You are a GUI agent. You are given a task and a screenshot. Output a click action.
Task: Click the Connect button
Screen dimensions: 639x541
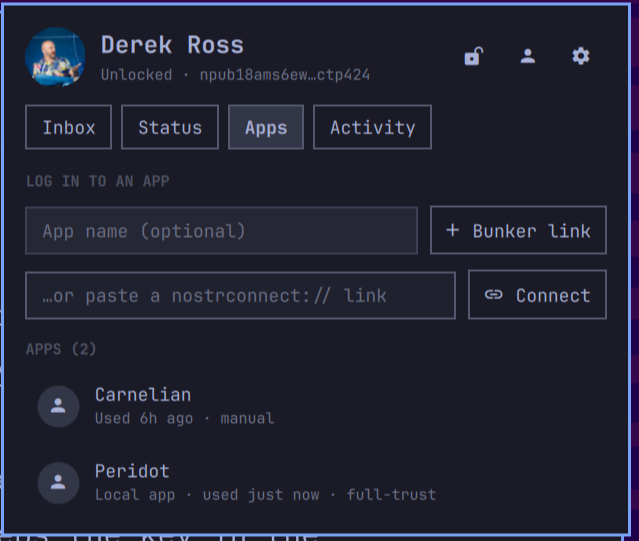pos(538,295)
